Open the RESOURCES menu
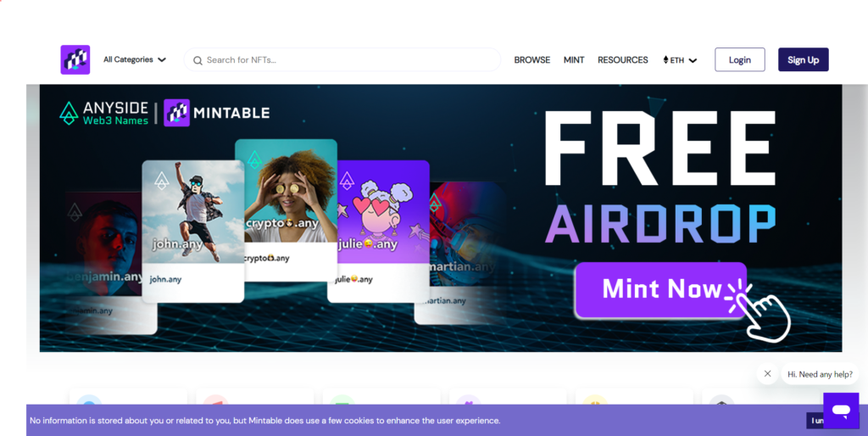Viewport: 868px width, 436px height. pos(623,60)
